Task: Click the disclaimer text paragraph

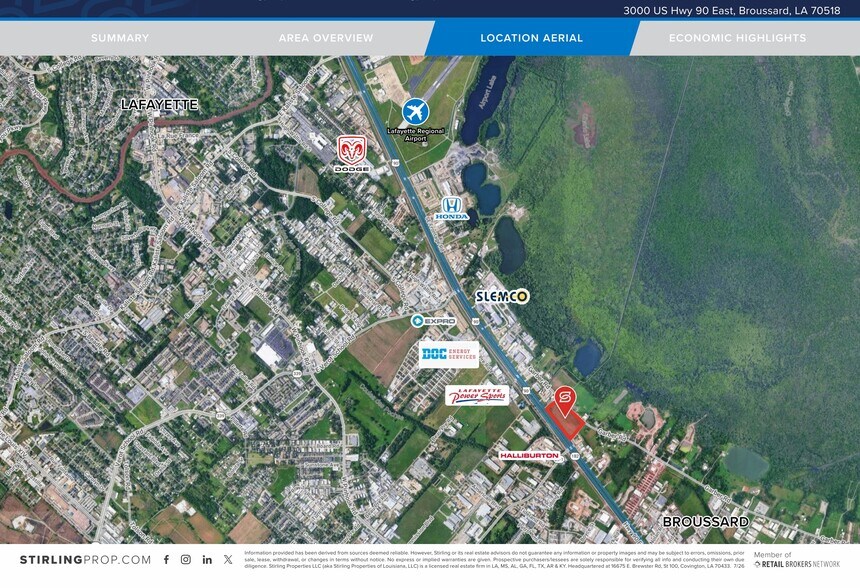Action: coord(494,559)
